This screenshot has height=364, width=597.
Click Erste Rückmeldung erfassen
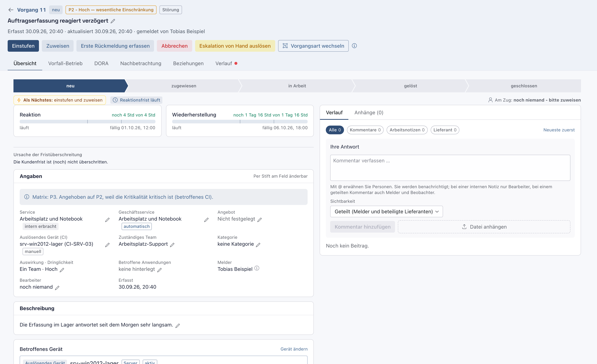point(115,46)
